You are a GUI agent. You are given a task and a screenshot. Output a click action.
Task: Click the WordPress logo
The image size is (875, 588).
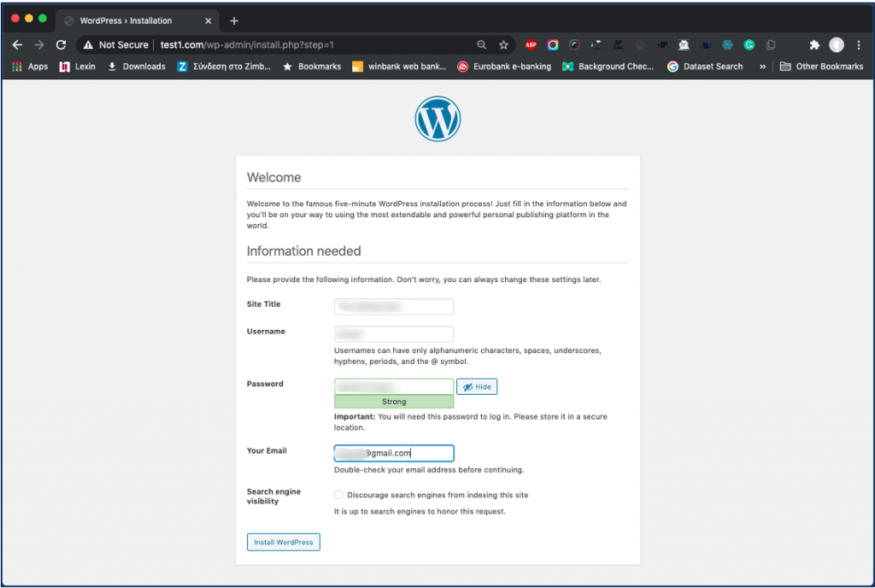tap(437, 118)
